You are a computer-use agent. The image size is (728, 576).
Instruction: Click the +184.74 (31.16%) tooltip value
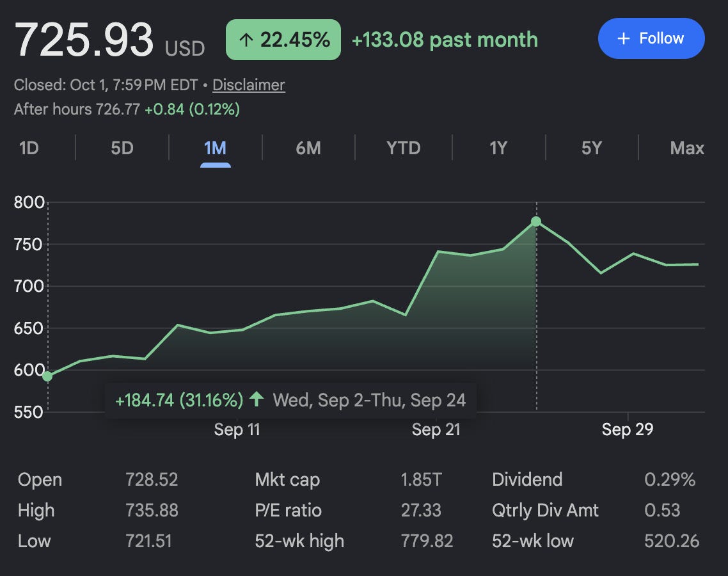pos(178,400)
